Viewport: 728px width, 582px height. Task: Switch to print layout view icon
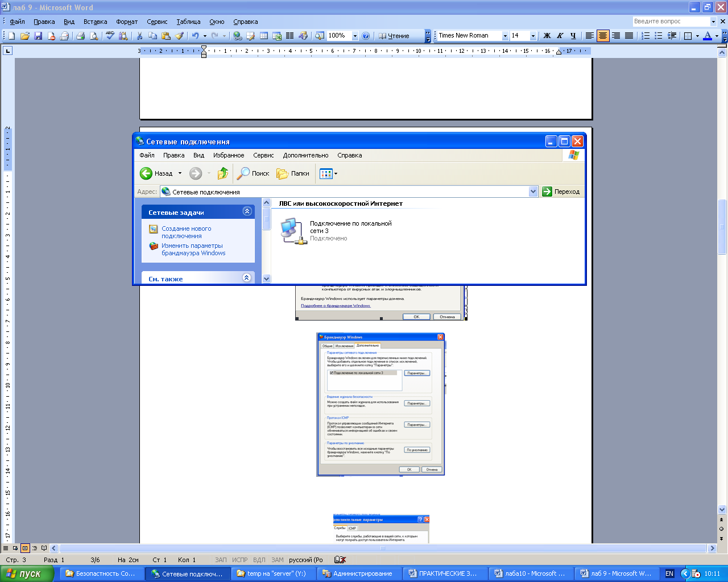tap(25, 548)
